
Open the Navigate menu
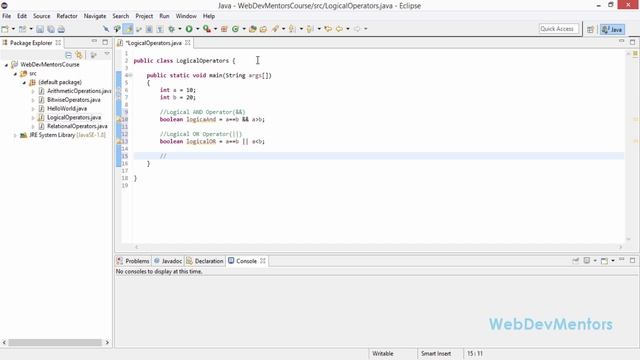pyautogui.click(x=95, y=16)
